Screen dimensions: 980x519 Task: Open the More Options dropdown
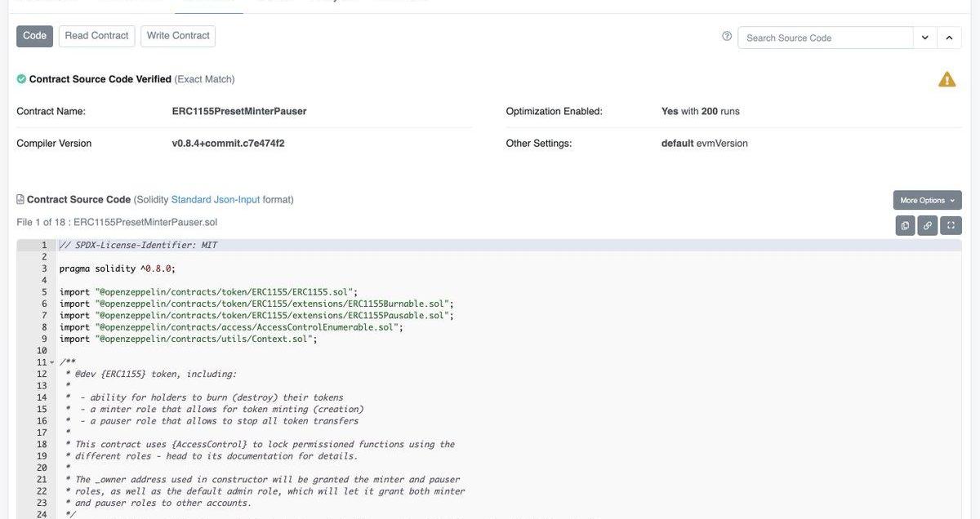coord(927,200)
